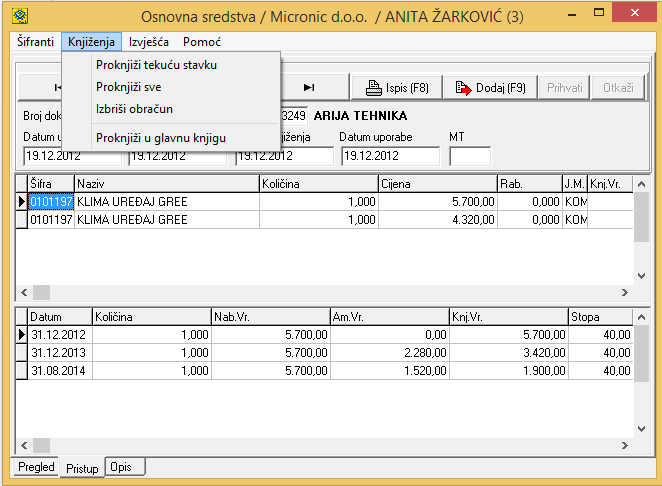Viewport: 662px width, 486px height.
Task: Click the Cijena column header
Action: (437, 184)
